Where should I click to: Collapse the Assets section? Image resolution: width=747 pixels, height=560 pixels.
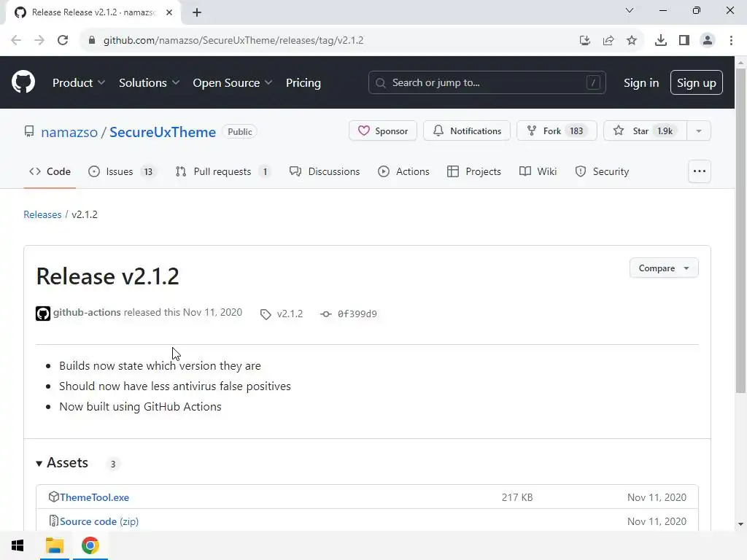63,463
